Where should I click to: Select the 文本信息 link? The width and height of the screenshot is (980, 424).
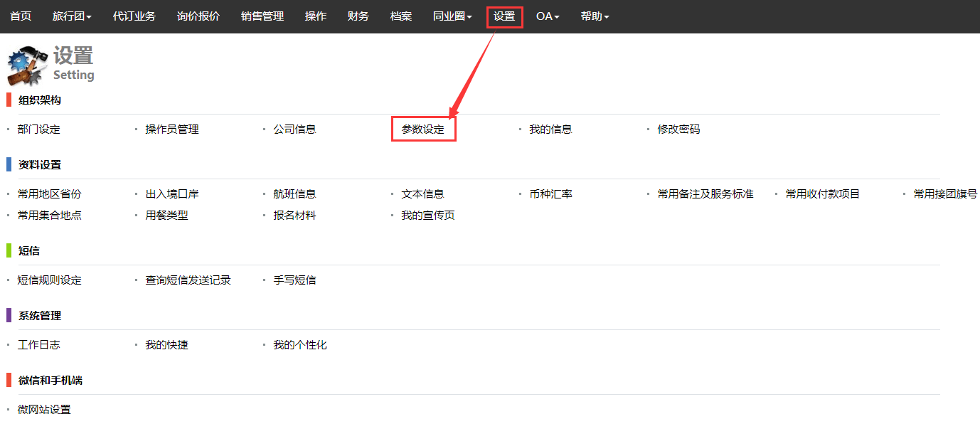(x=423, y=194)
